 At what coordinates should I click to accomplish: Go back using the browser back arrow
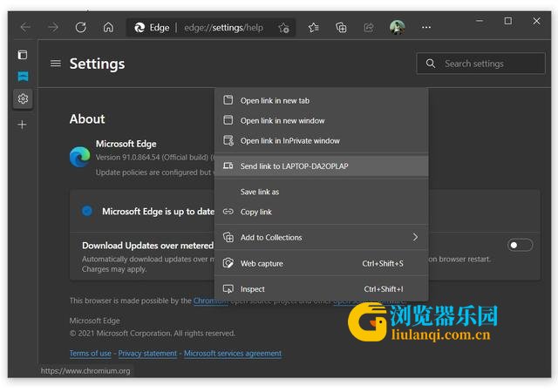pos(25,27)
